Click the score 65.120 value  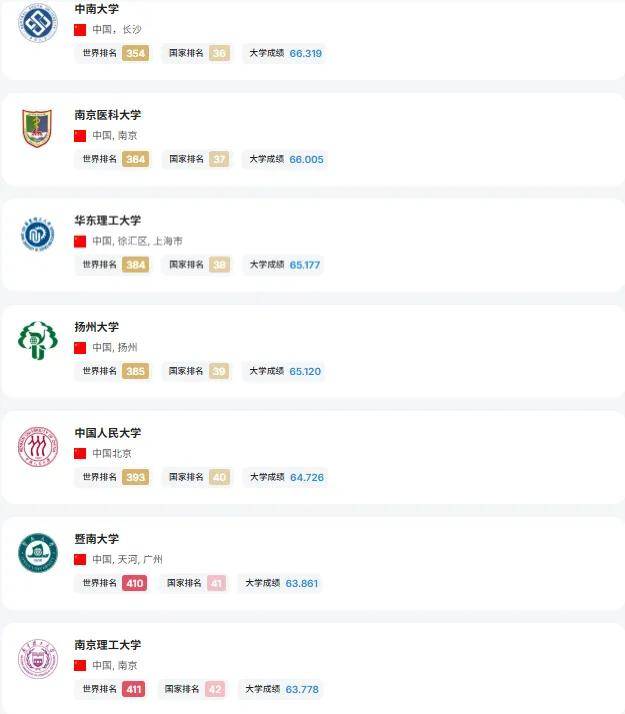(306, 371)
